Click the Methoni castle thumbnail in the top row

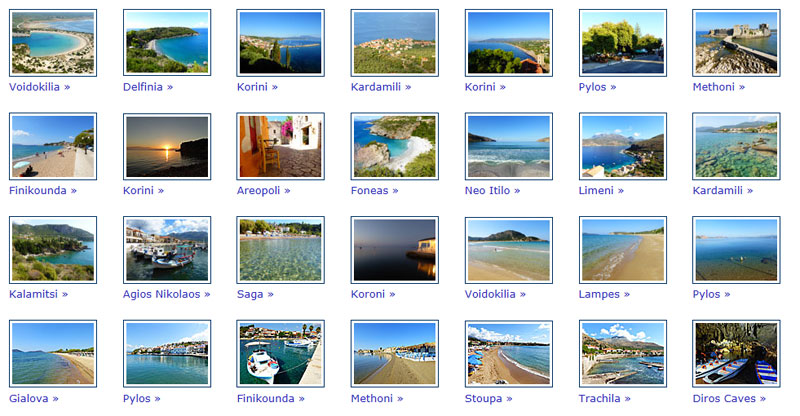[x=736, y=43]
